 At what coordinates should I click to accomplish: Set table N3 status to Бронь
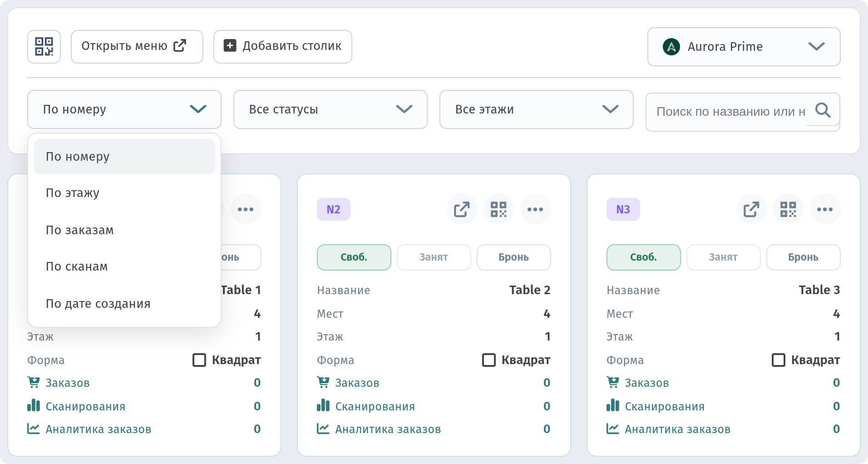pyautogui.click(x=804, y=257)
